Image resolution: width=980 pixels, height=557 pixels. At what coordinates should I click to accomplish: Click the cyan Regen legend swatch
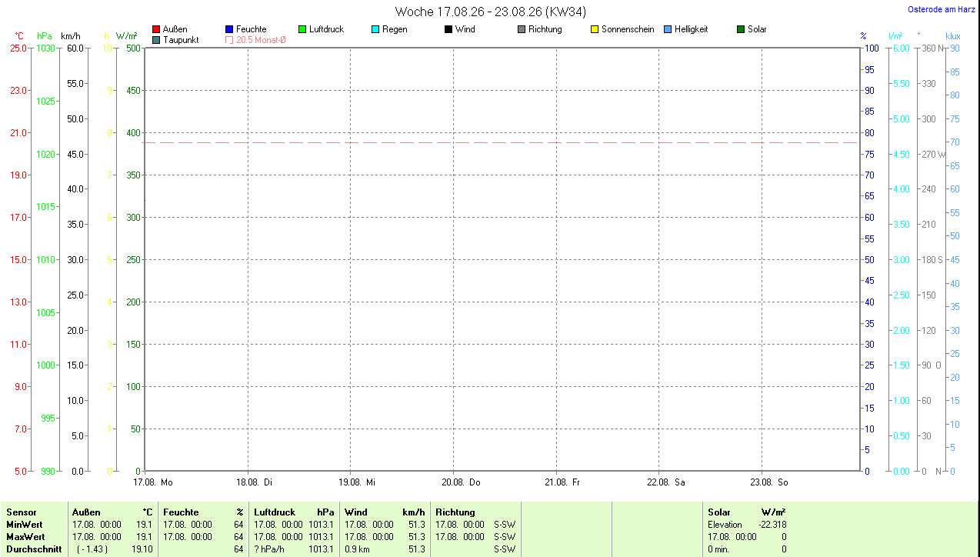(x=375, y=29)
